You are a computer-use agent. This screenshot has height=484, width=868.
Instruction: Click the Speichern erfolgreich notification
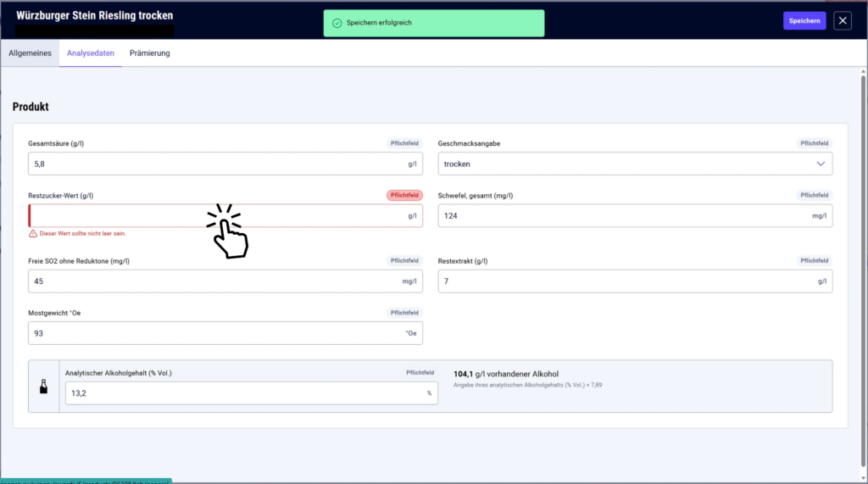(433, 23)
